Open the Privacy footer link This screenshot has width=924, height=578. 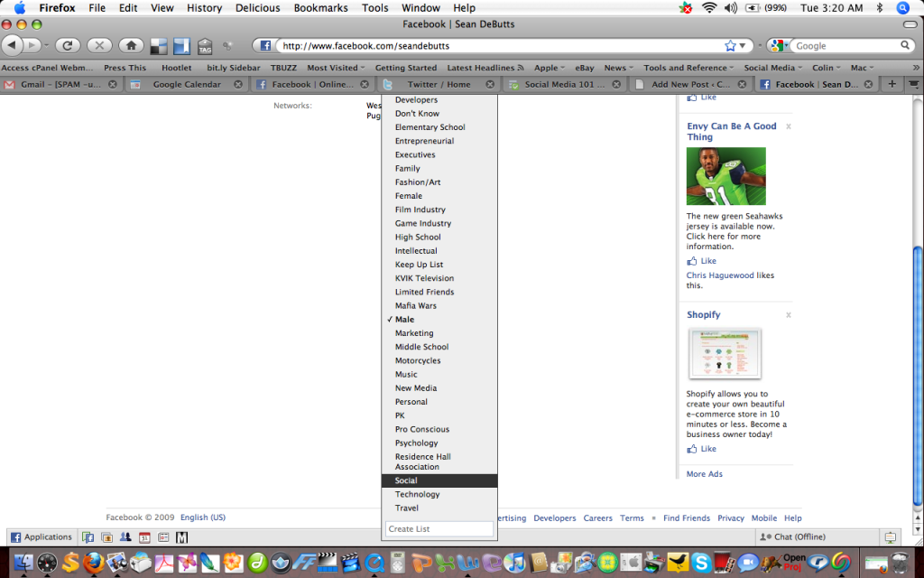click(731, 517)
